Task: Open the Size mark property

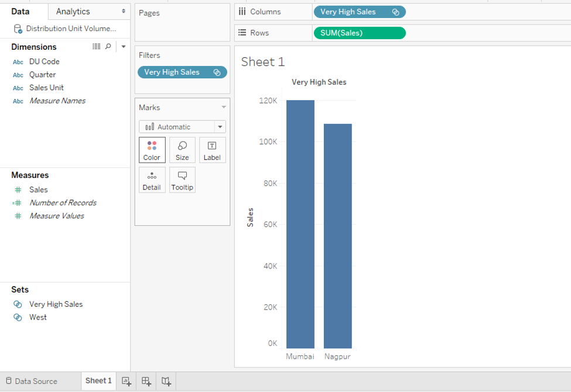Action: pyautogui.click(x=182, y=150)
